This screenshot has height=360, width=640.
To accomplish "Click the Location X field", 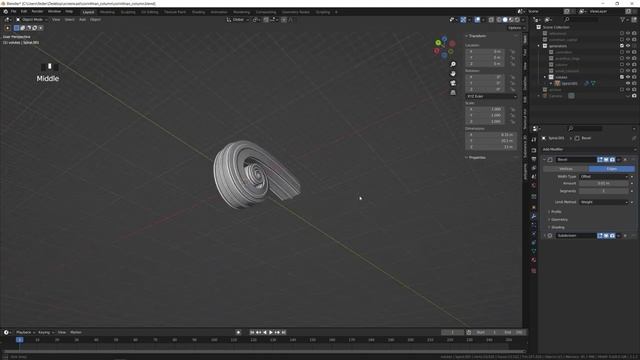I will tap(485, 51).
